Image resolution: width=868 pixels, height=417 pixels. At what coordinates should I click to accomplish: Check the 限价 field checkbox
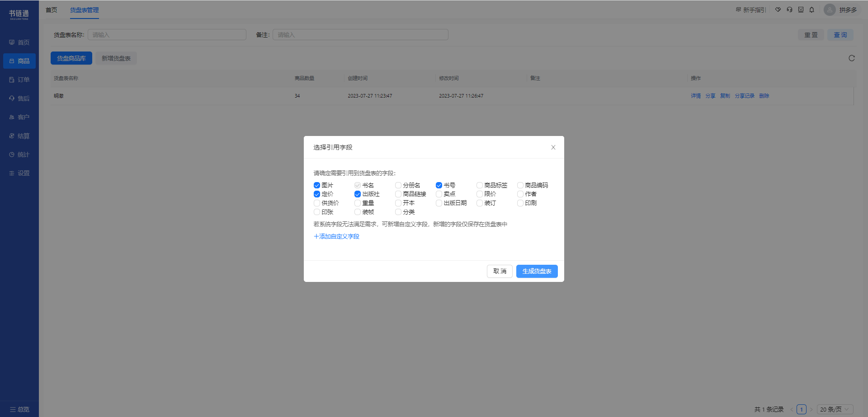coord(479,194)
